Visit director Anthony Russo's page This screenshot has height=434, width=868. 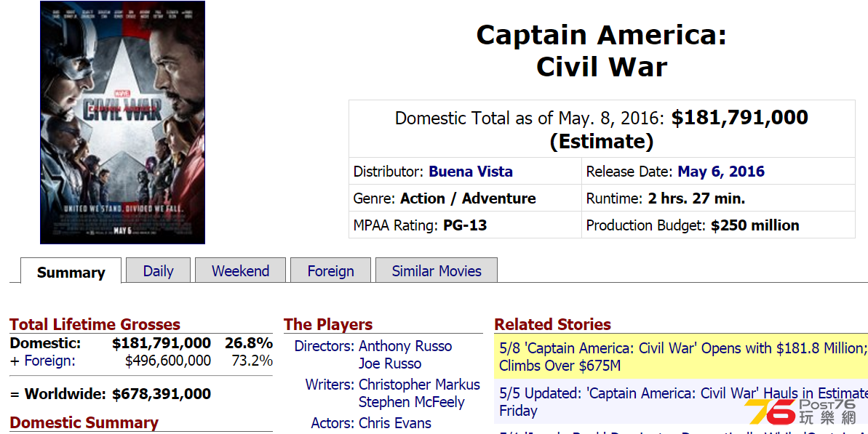pyautogui.click(x=405, y=346)
